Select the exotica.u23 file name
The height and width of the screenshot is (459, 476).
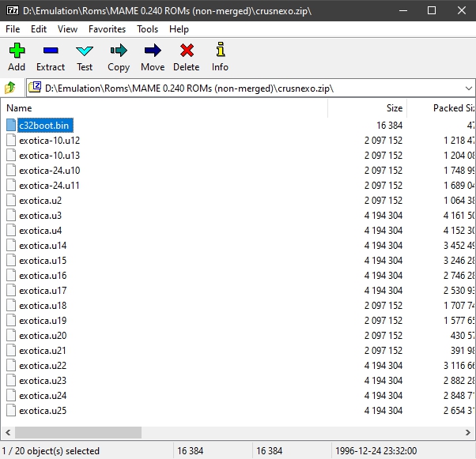[43, 381]
